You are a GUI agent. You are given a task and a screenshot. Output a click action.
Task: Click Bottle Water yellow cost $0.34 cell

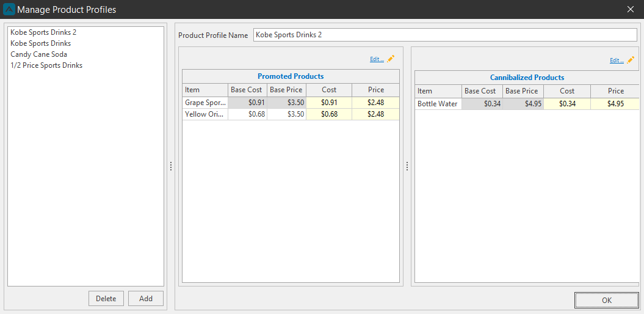(567, 104)
